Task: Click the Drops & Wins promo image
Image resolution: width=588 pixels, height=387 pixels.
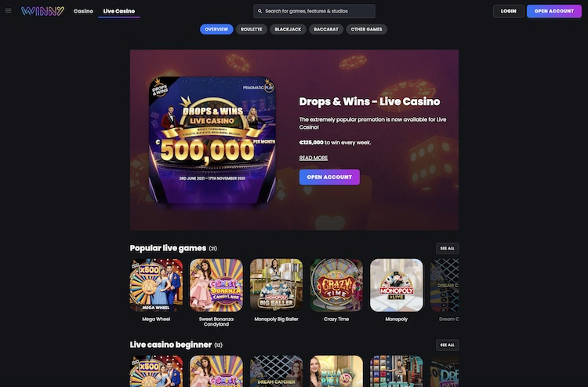Action: tap(212, 140)
